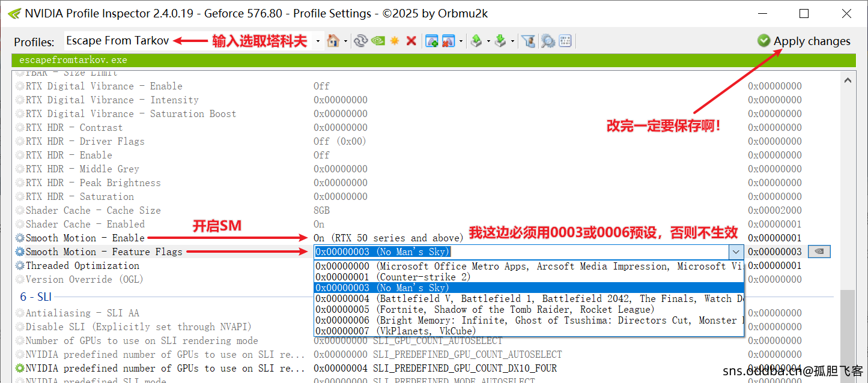This screenshot has width=868, height=383.
Task: Open dropdown next to remove application icon
Action: (461, 41)
